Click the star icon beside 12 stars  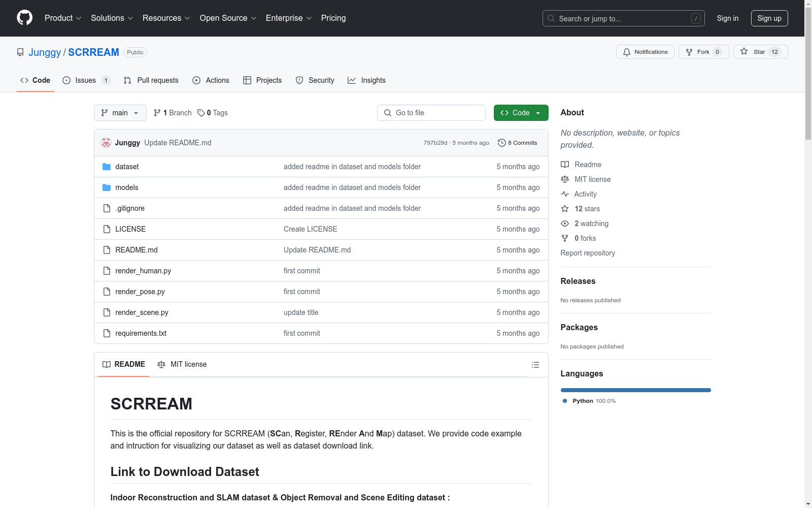click(565, 209)
